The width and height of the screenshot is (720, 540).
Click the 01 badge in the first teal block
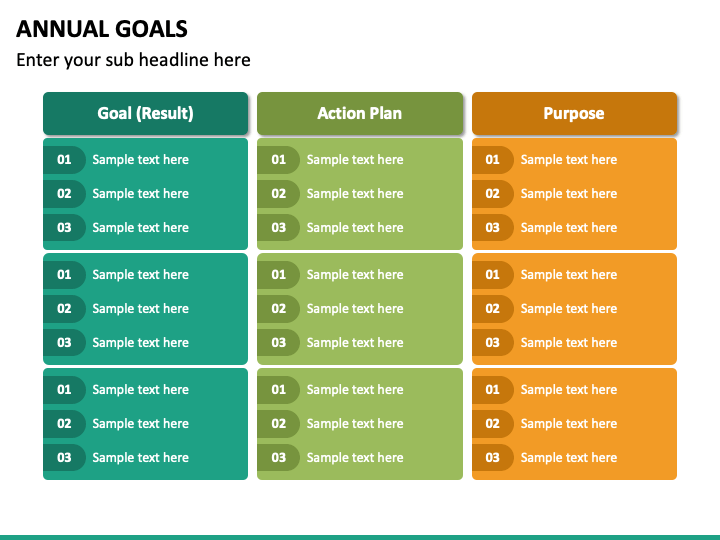[x=64, y=160]
